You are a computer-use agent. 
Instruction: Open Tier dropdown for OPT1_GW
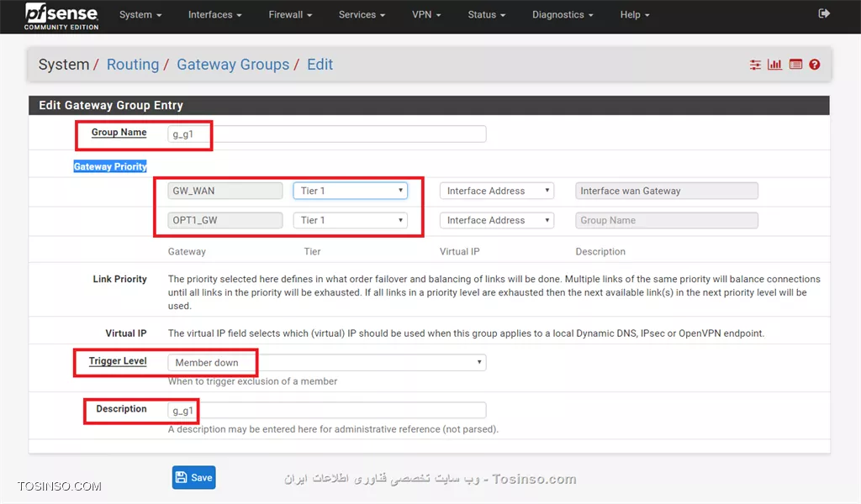tap(351, 220)
